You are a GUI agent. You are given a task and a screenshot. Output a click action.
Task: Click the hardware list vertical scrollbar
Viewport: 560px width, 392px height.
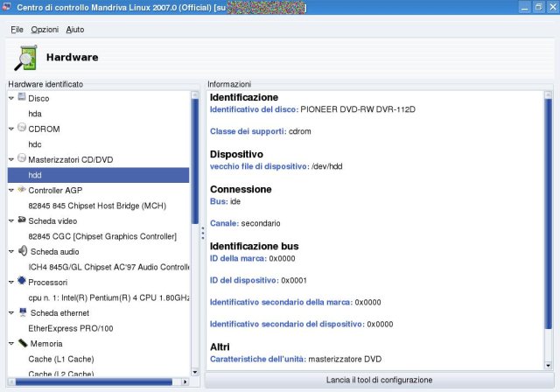[x=195, y=157]
